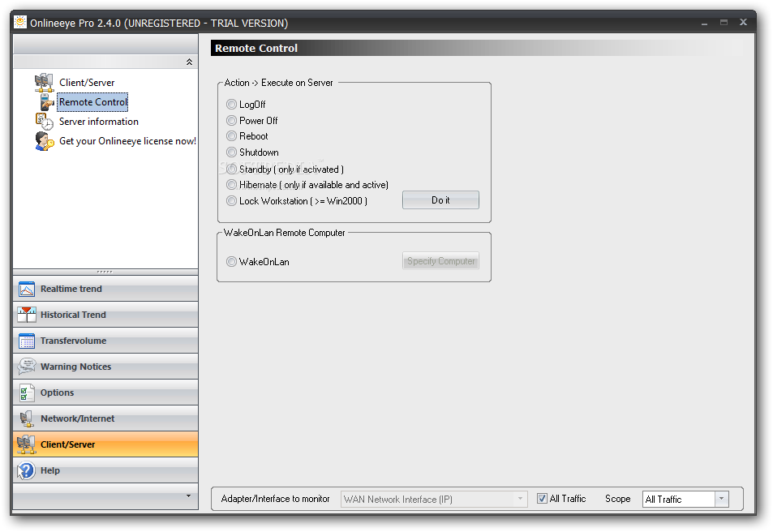Select the Shutdown radio option

pyautogui.click(x=231, y=152)
